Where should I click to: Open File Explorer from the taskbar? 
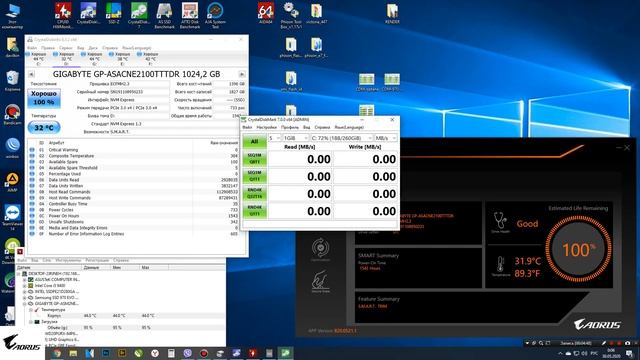tap(73, 353)
